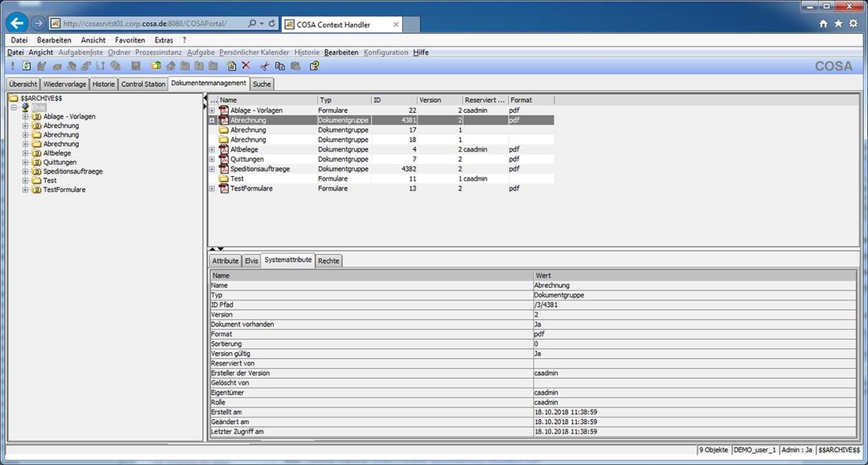Viewport: 868px width, 465px height.
Task: Click the save disk icon in the toolbar
Action: (136, 66)
